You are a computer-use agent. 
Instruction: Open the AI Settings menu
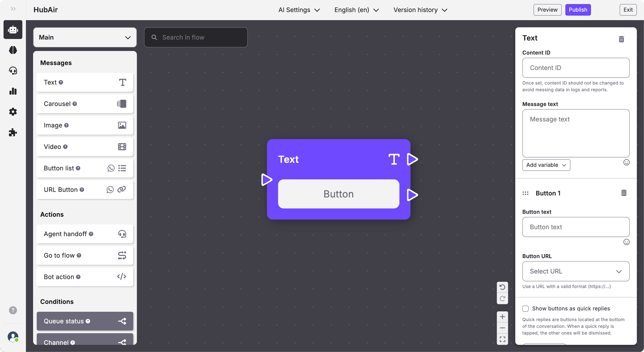[x=299, y=10]
